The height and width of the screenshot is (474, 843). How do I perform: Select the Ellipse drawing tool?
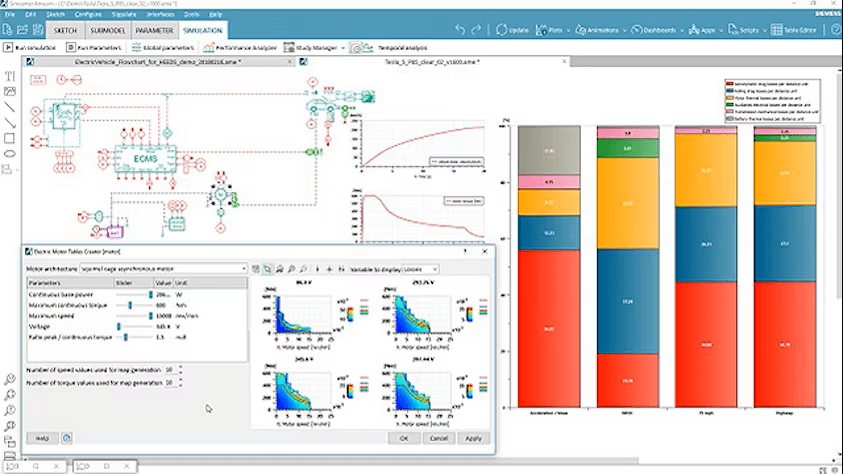pos(9,154)
